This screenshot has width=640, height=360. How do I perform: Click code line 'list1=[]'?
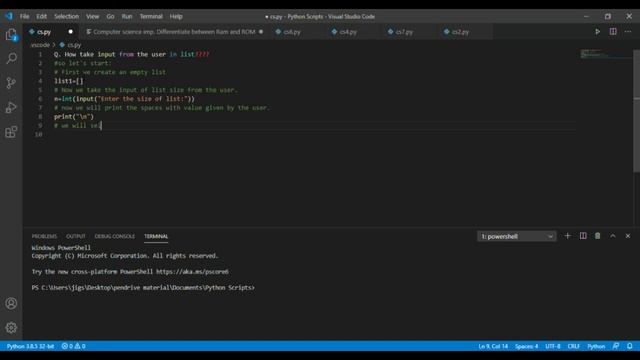(x=69, y=81)
